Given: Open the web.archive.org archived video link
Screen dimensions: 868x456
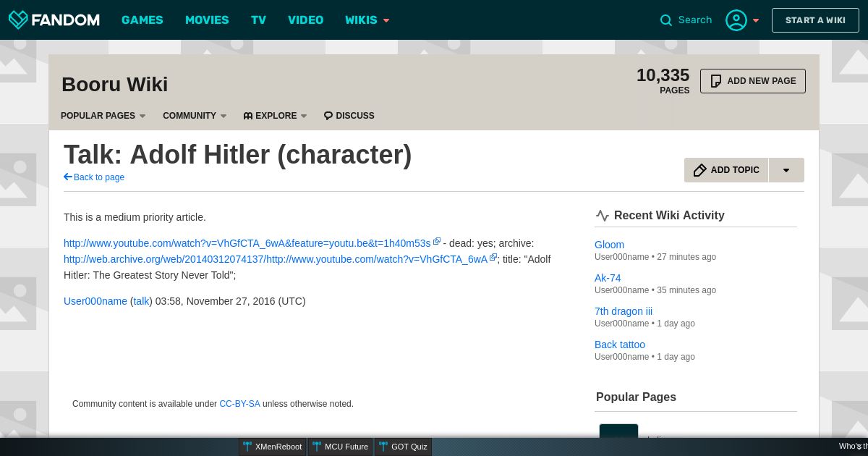Looking at the screenshot, I should [276, 259].
